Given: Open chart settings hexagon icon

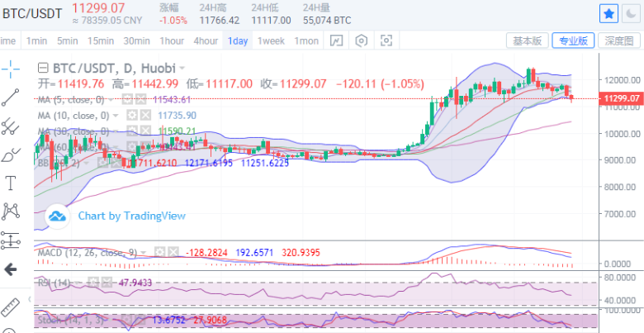Looking at the screenshot, I should pyautogui.click(x=361, y=40).
